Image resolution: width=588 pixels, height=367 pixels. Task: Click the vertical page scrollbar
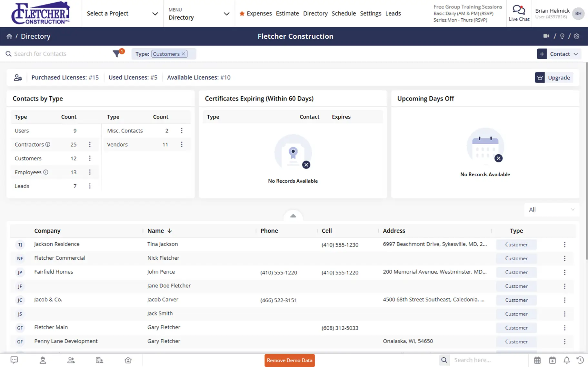coord(586,161)
